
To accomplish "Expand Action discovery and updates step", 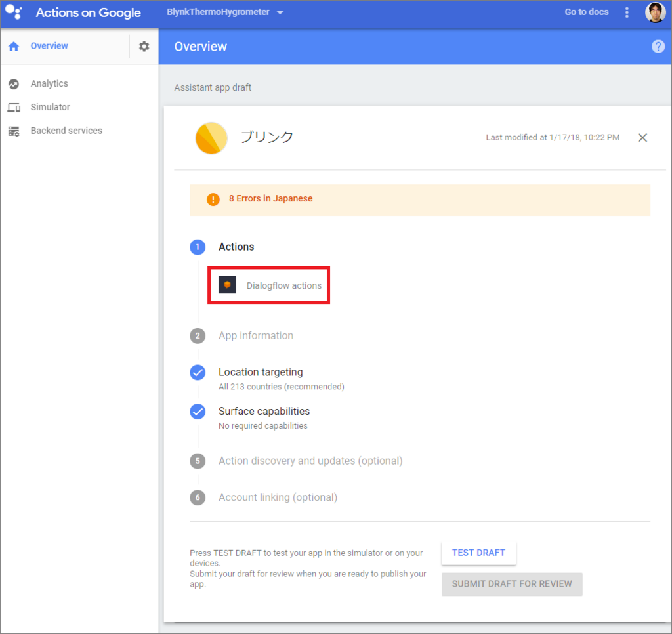I will click(310, 461).
